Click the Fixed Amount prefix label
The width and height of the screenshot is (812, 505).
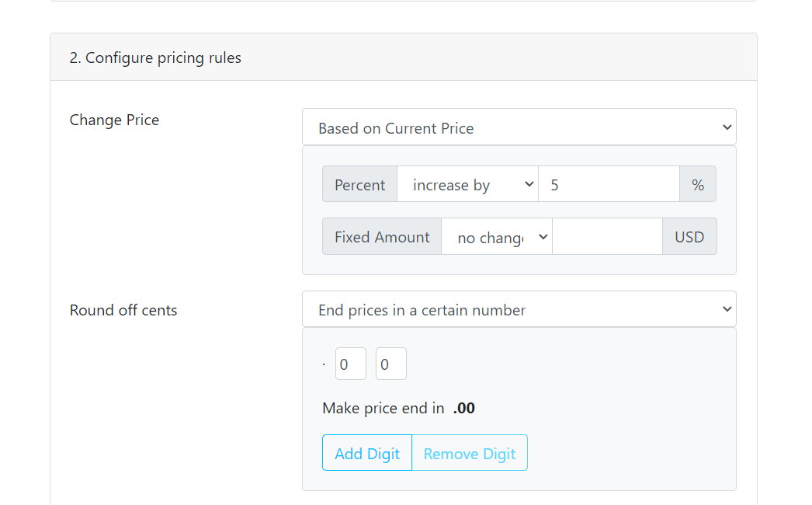382,237
